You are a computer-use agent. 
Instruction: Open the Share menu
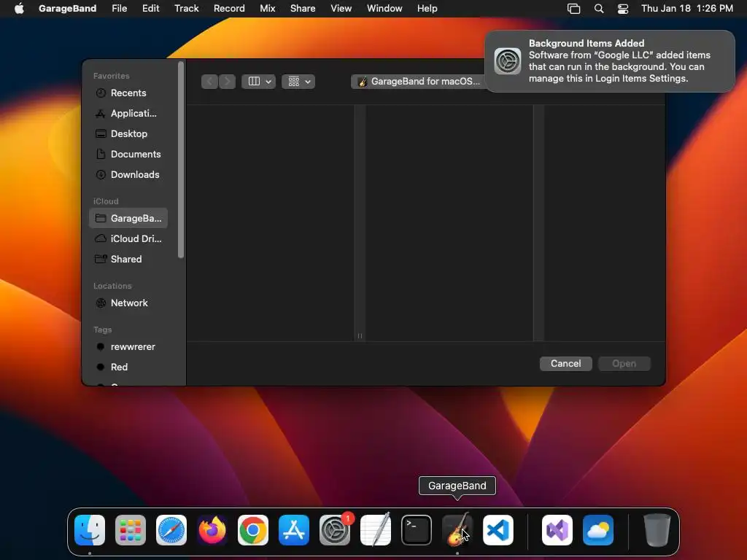tap(303, 9)
